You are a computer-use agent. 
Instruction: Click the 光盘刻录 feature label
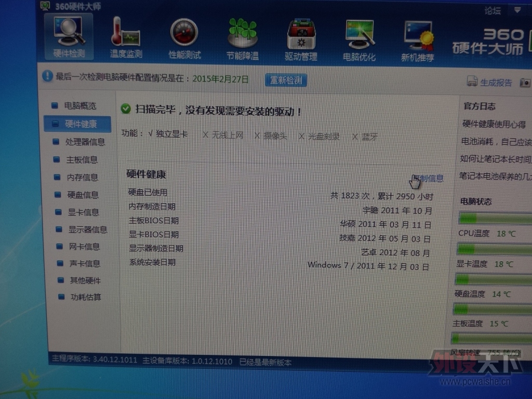click(x=324, y=137)
